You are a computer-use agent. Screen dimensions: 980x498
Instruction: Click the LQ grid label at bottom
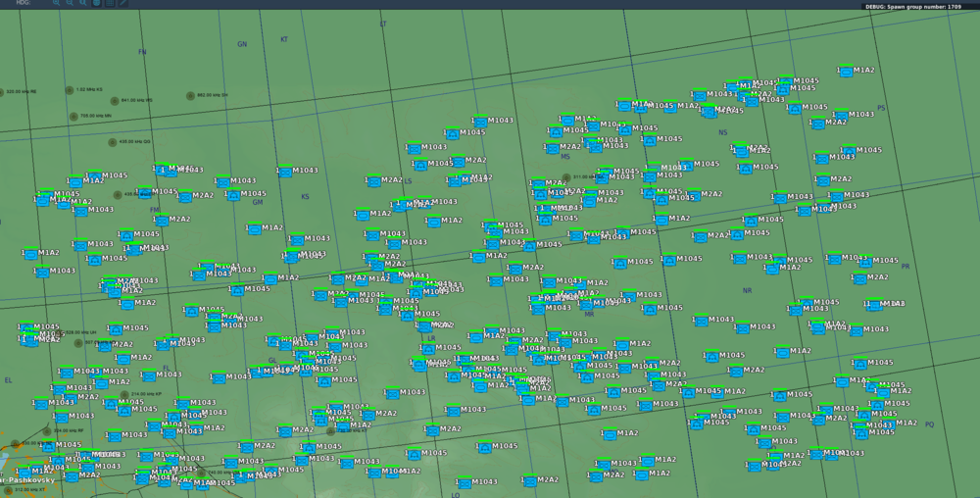coord(456,495)
